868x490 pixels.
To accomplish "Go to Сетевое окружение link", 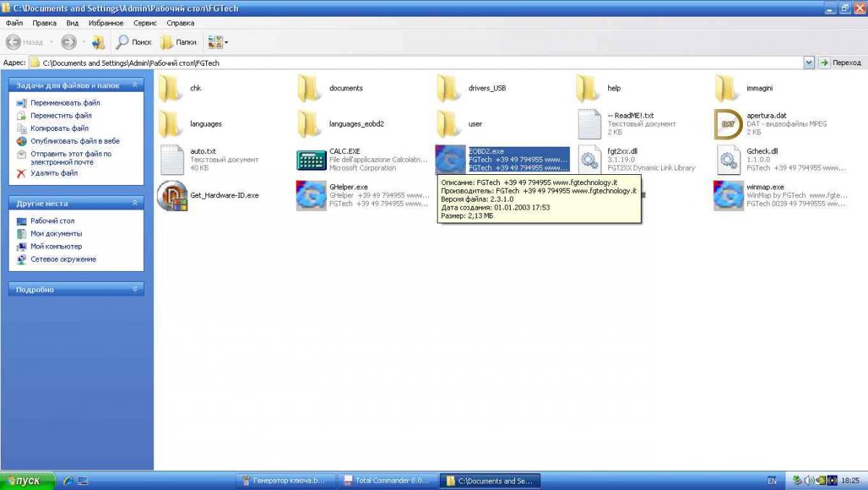I will pos(63,259).
